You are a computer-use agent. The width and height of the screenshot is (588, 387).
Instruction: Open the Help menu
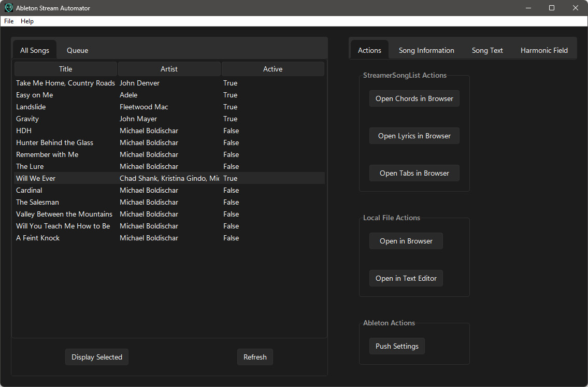(27, 21)
